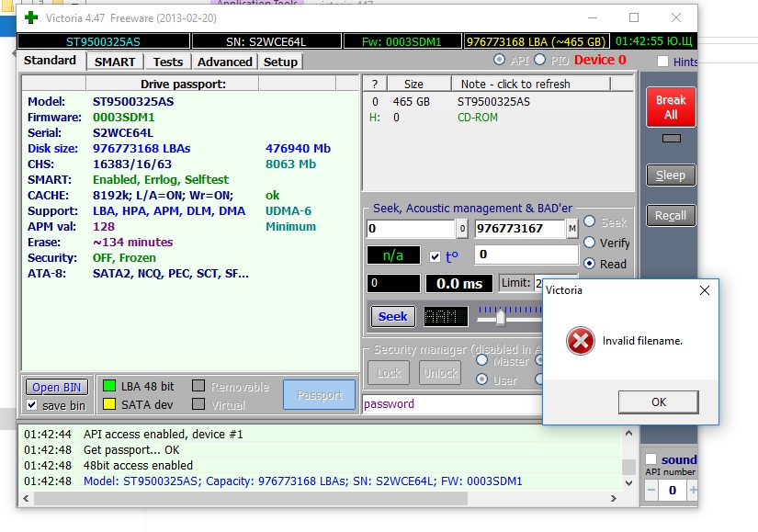Click the API number field showing 0
Viewport: 758px width, 532px height.
672,491
